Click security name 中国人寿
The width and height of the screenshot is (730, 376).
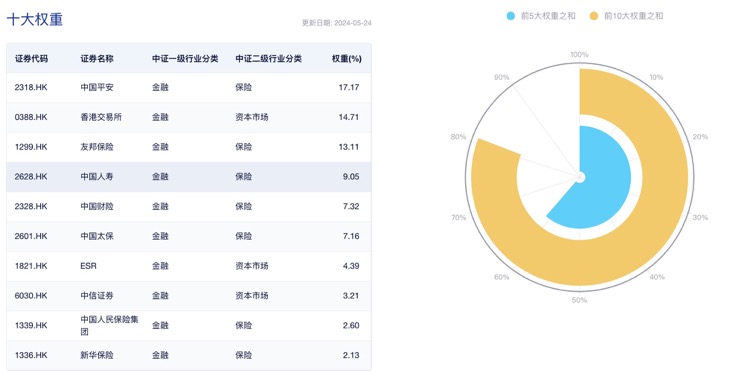[x=97, y=177]
